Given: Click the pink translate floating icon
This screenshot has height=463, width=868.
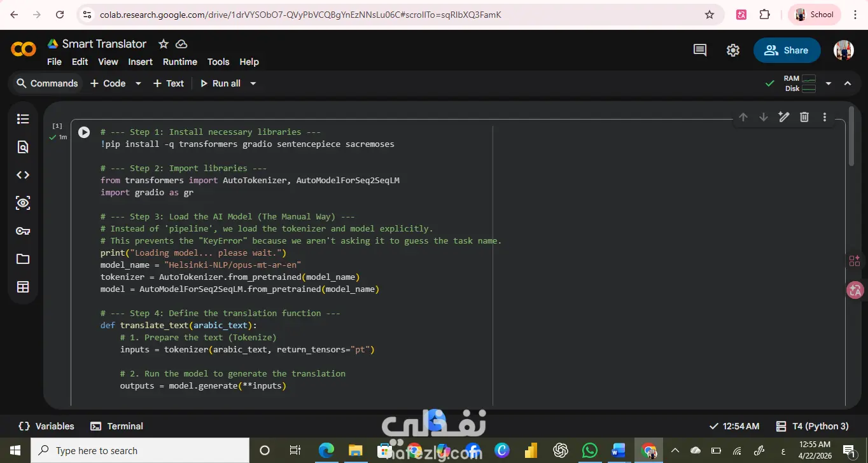Looking at the screenshot, I should coord(855,291).
